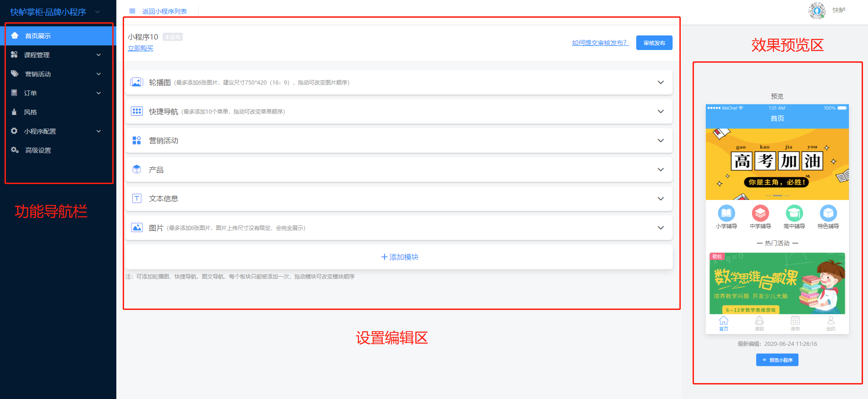This screenshot has height=399, width=868.
Task: Expand the 文本信息 module panel
Action: pyautogui.click(x=660, y=199)
